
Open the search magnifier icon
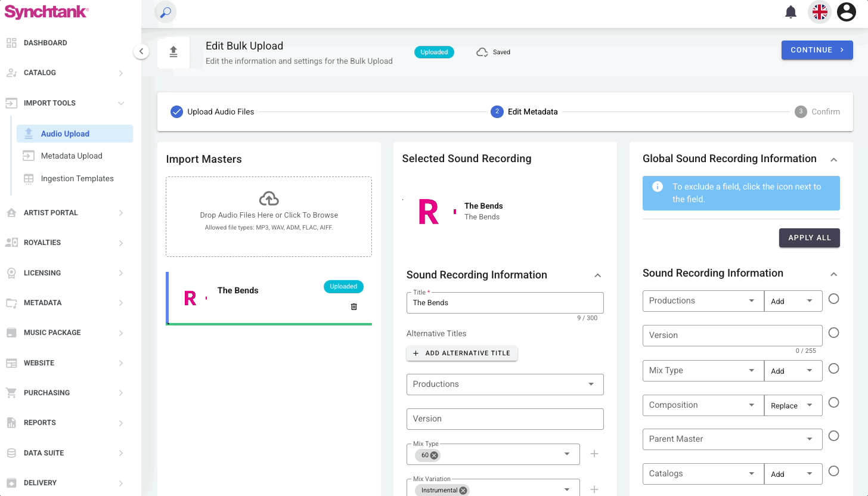coord(166,12)
